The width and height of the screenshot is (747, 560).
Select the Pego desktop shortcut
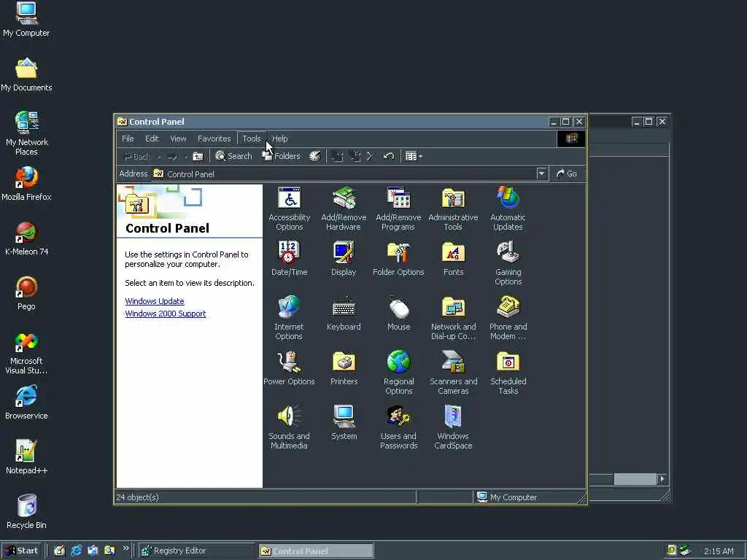26,293
